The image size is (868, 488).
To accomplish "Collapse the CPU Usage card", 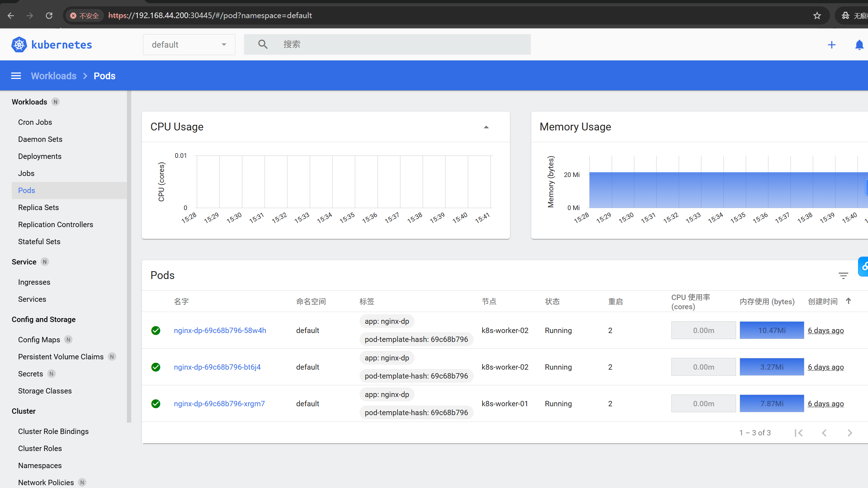I will [486, 127].
